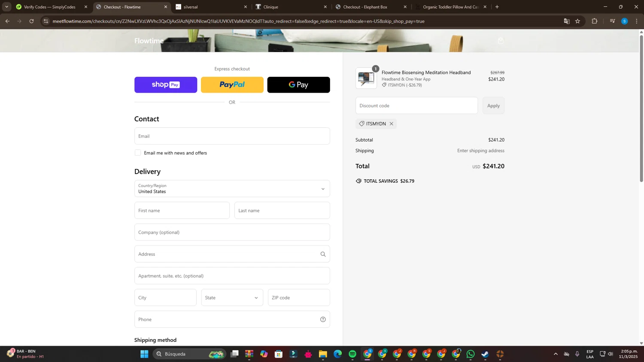644x362 pixels.
Task: Click the Flowtime store logo link
Action: coord(149,41)
